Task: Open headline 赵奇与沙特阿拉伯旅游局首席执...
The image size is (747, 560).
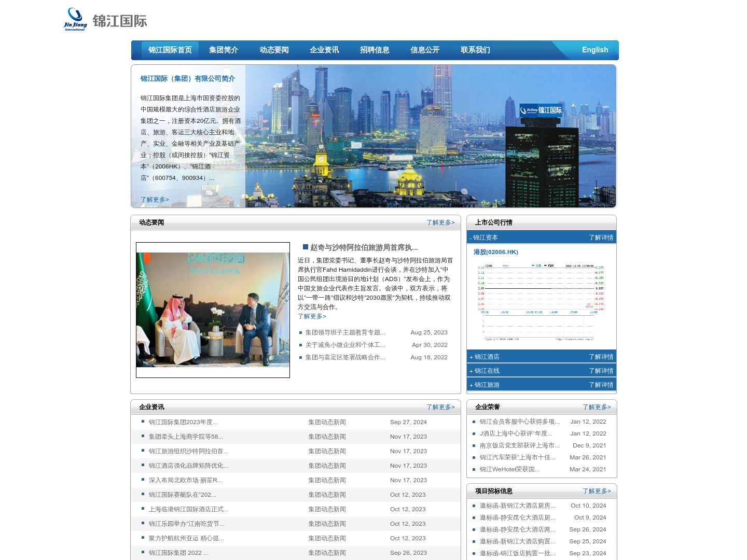Action: pos(364,247)
